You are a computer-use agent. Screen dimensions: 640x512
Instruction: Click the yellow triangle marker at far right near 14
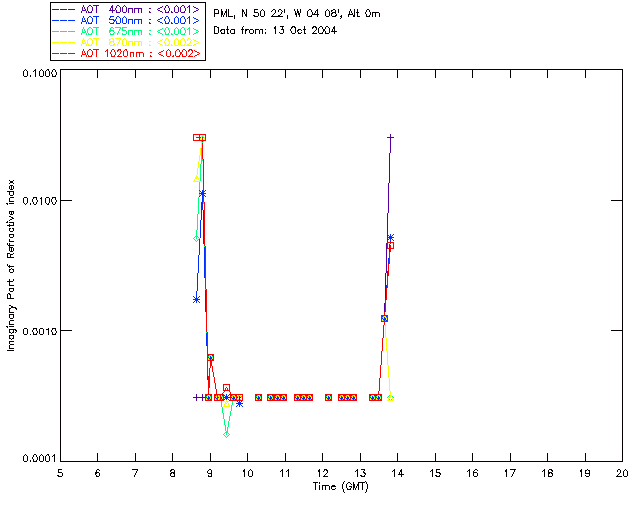click(391, 398)
